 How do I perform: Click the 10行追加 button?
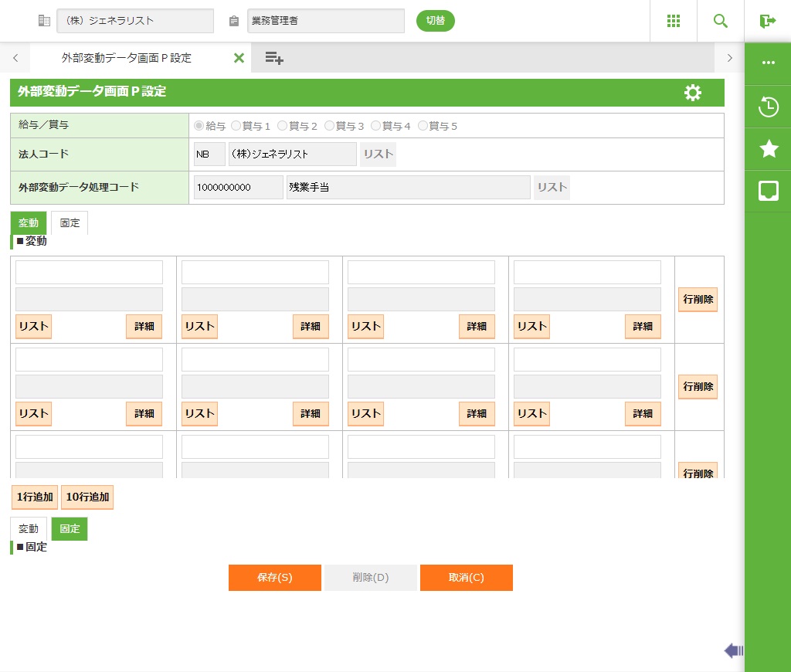click(87, 497)
